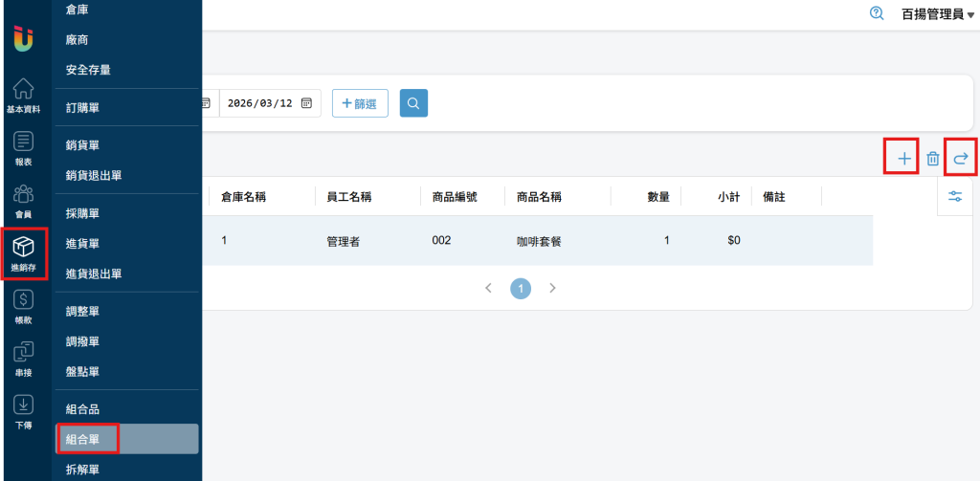Select 進銷存 in the sidebar
Image resolution: width=980 pixels, height=481 pixels.
coord(24,253)
